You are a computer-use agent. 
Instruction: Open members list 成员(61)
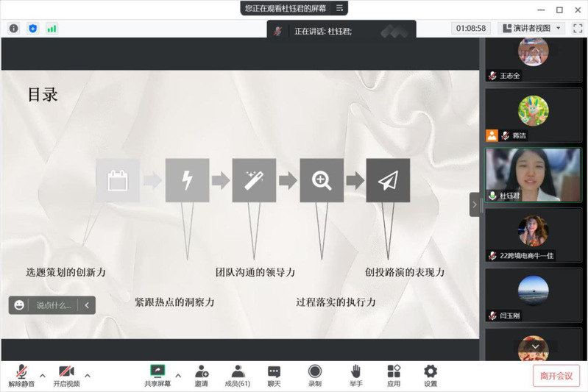point(238,375)
